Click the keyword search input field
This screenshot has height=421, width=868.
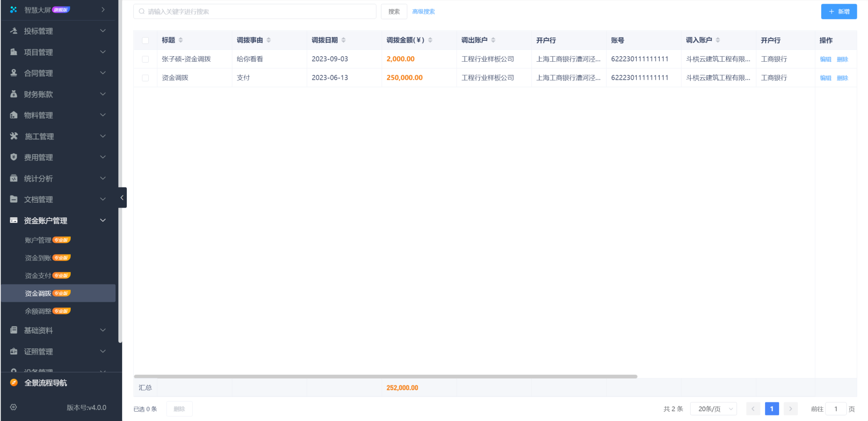[255, 11]
